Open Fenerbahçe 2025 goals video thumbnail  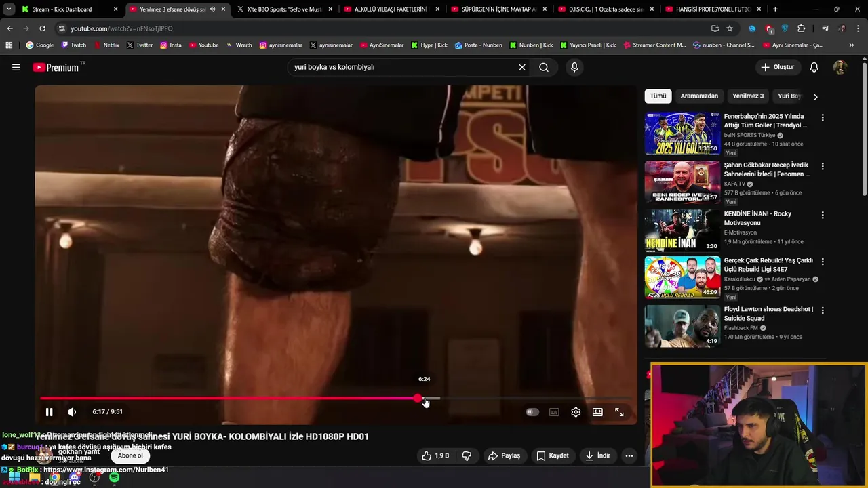[x=682, y=134]
